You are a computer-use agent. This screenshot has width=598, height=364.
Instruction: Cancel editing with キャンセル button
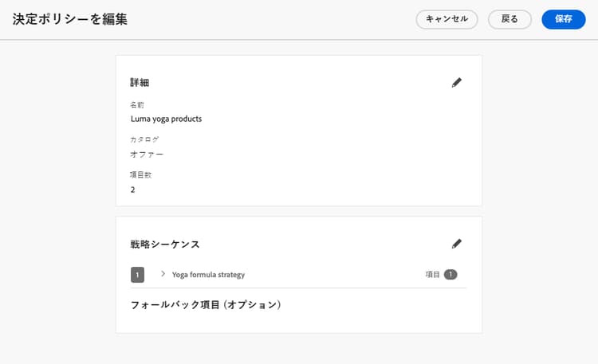tap(447, 19)
